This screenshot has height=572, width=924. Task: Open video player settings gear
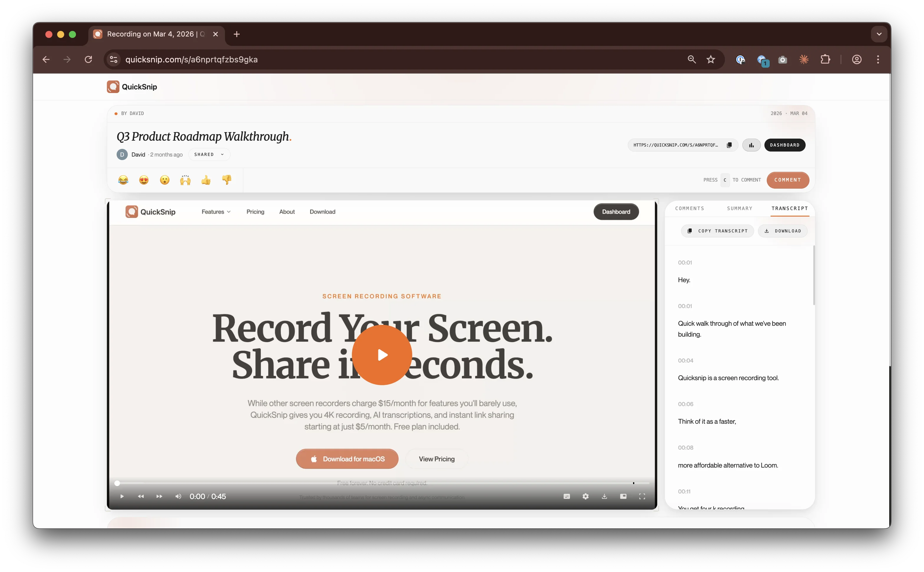click(586, 496)
